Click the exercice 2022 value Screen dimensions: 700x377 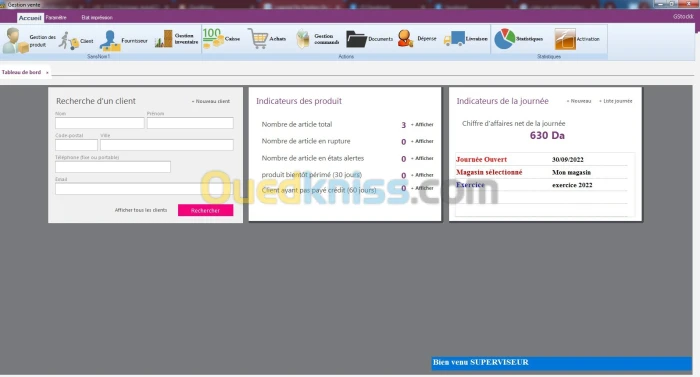click(572, 185)
